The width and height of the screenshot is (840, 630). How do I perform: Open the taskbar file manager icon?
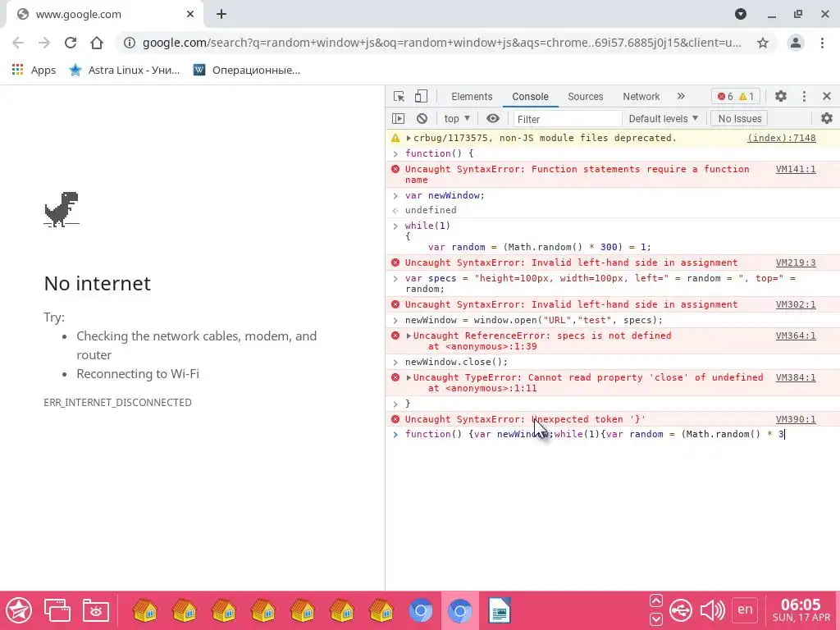tap(96, 610)
